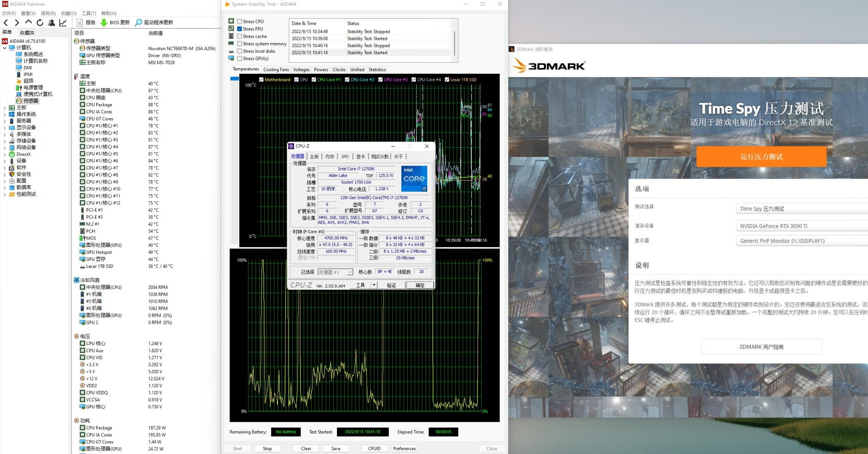Expand the 性能测试 benchmark node
The width and height of the screenshot is (868, 454).
pos(4,194)
